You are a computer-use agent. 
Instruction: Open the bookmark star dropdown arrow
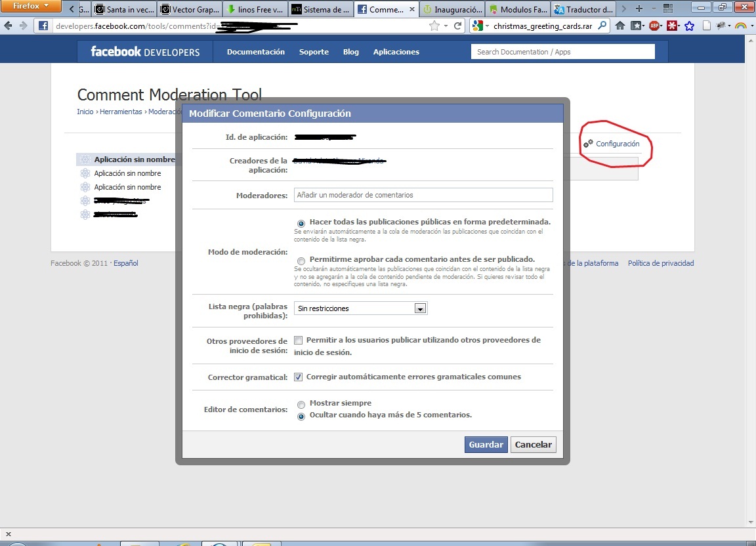(446, 26)
